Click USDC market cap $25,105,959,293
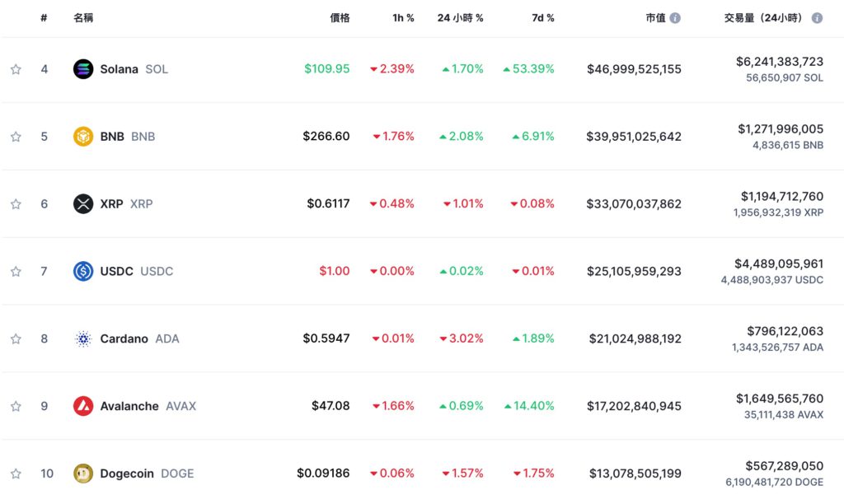 click(x=634, y=271)
